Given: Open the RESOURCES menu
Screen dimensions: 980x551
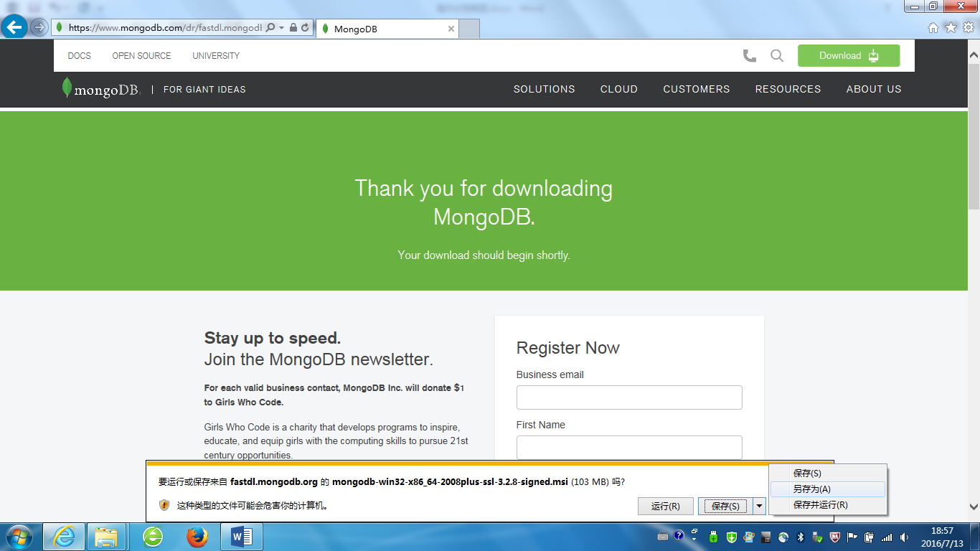Looking at the screenshot, I should [x=788, y=89].
